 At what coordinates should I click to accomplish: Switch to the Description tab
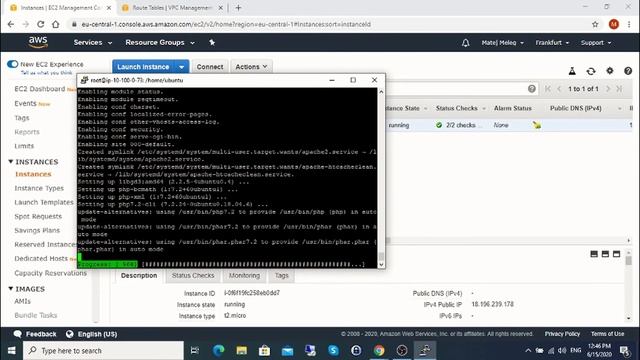coord(139,276)
